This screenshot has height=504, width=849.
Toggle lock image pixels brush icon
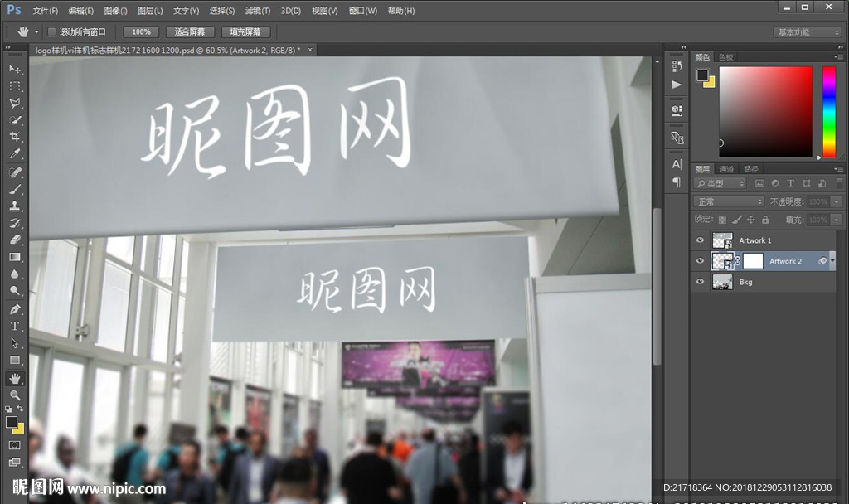pos(736,220)
